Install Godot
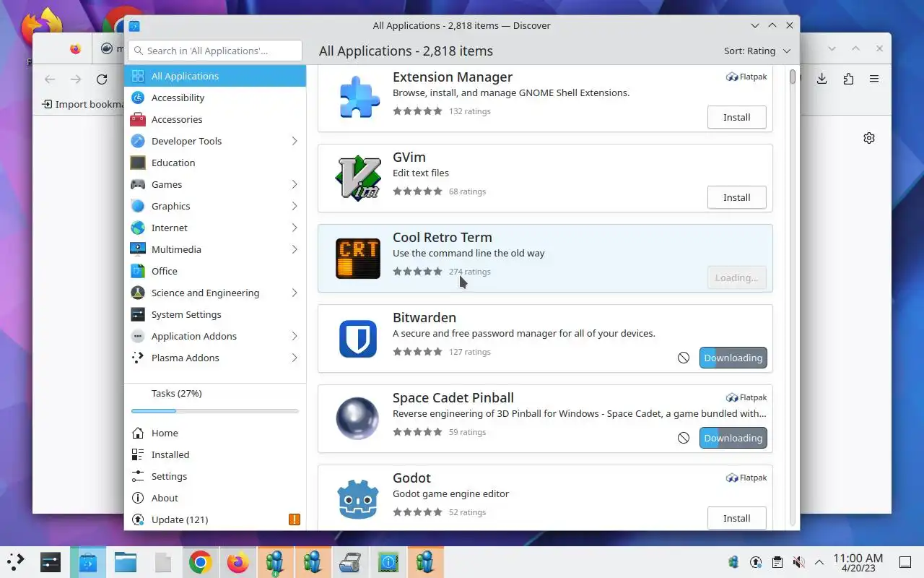This screenshot has width=924, height=578. [736, 518]
